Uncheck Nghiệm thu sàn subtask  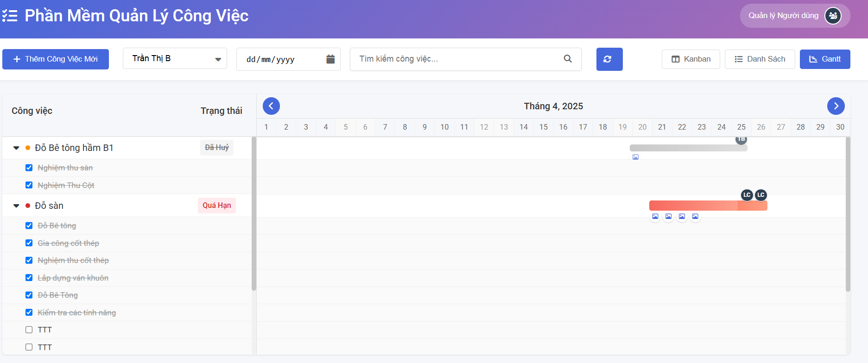pyautogui.click(x=29, y=168)
